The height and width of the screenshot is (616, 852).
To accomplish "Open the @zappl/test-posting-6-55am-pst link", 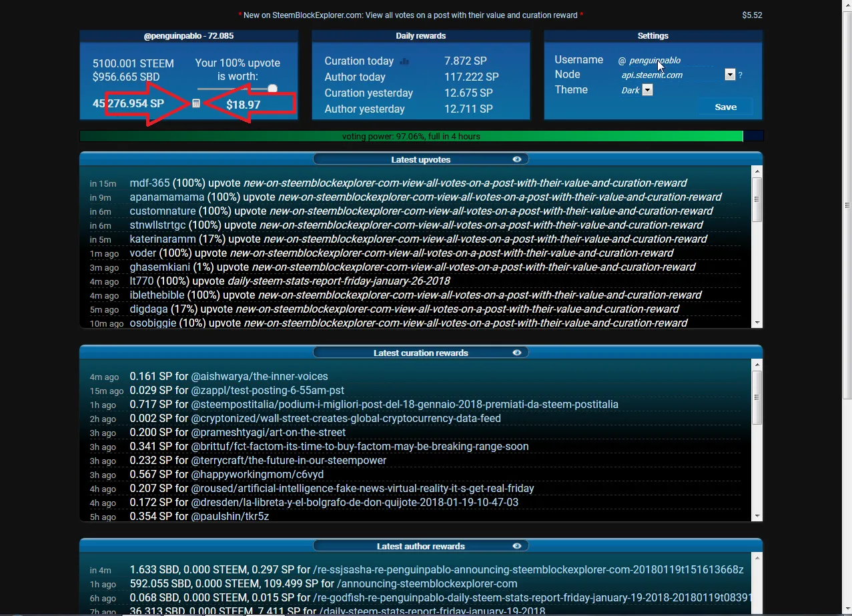I will (x=268, y=390).
